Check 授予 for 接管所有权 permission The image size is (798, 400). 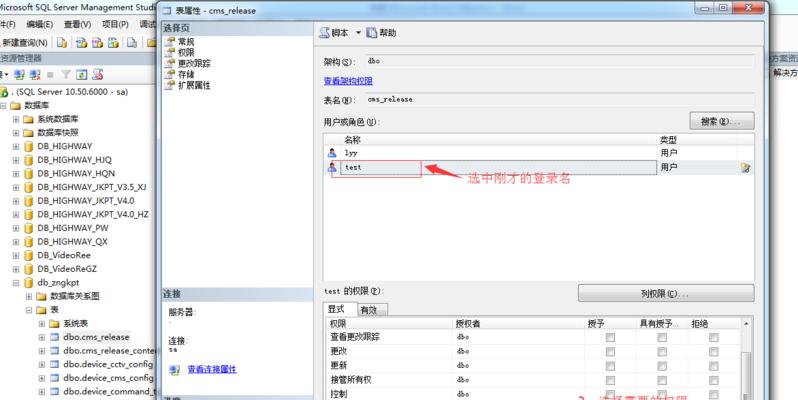tap(610, 380)
